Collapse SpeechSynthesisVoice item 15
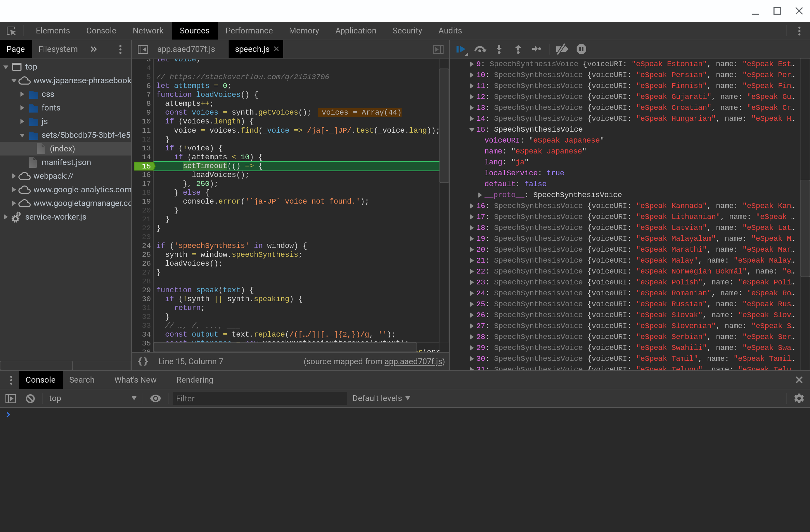810x532 pixels. click(472, 130)
